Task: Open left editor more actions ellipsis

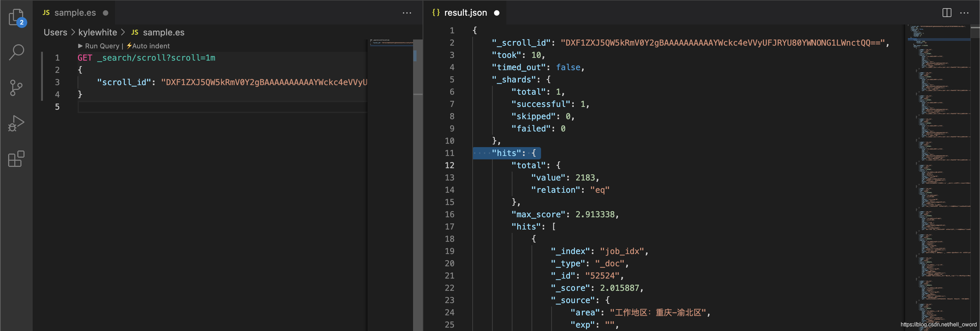Action: pos(407,13)
